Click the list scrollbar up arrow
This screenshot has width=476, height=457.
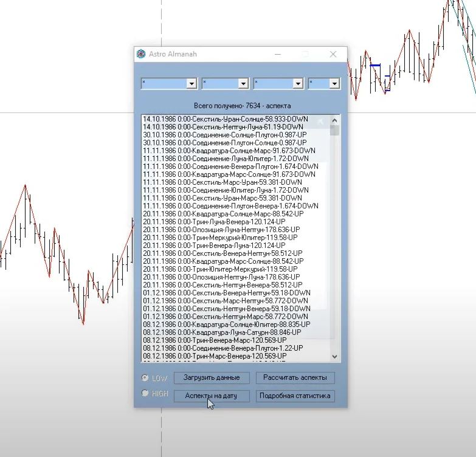click(334, 120)
